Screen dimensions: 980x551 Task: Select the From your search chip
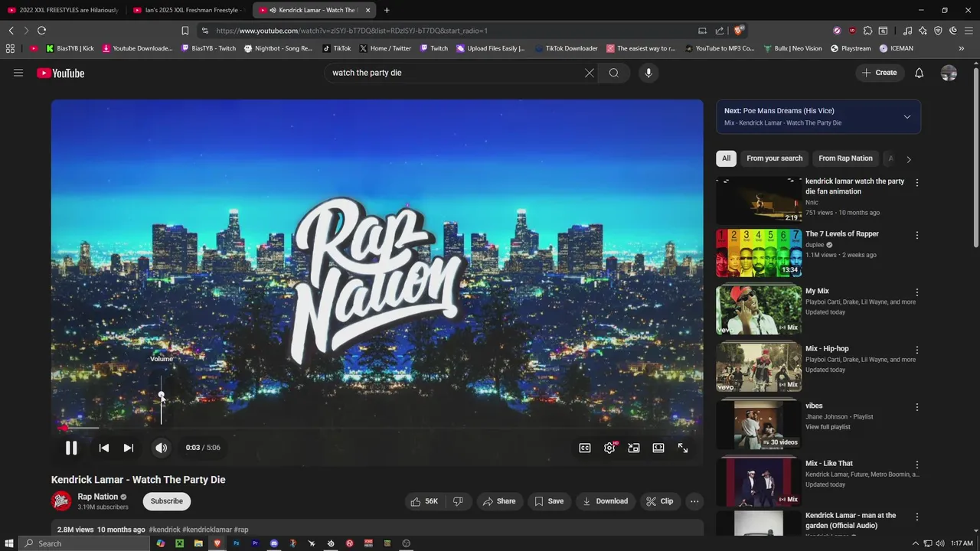[x=775, y=158]
